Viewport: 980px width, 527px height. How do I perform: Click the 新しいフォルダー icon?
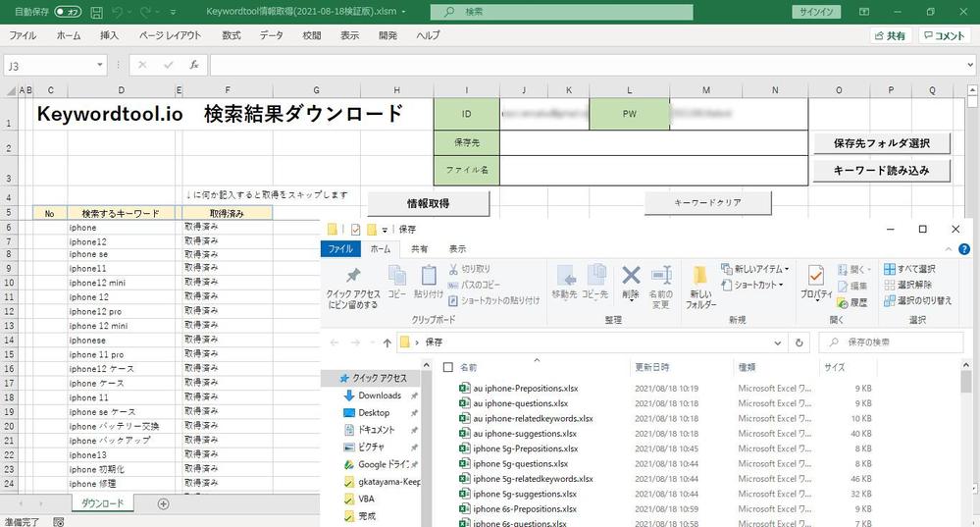pos(700,276)
